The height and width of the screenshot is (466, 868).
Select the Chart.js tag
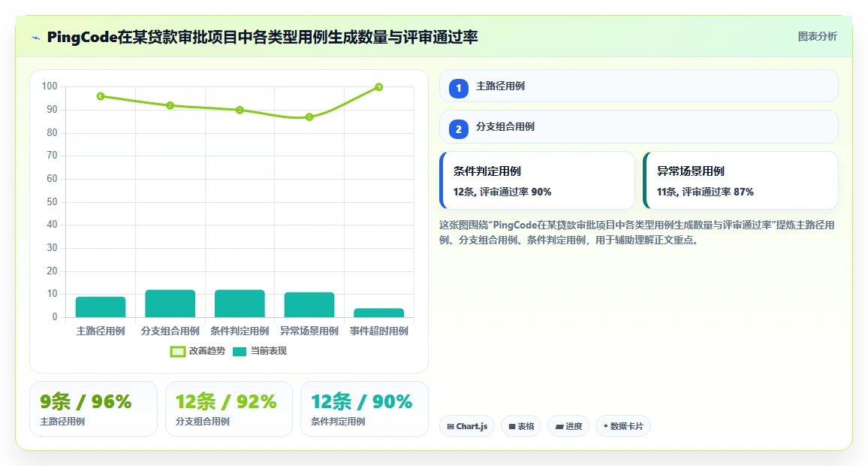pos(467,426)
